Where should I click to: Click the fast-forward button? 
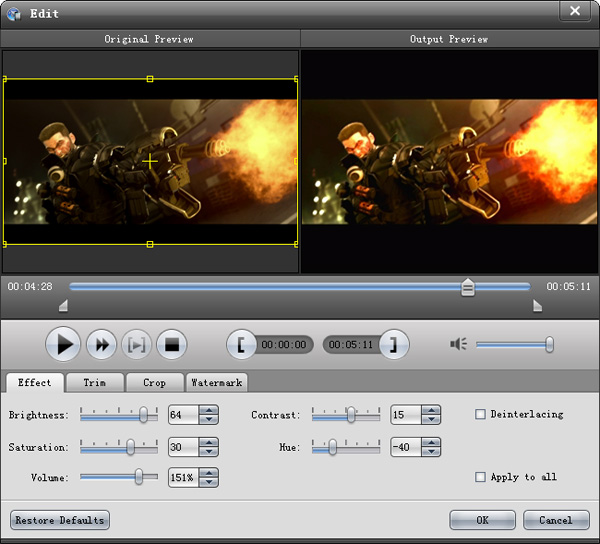pos(101,345)
